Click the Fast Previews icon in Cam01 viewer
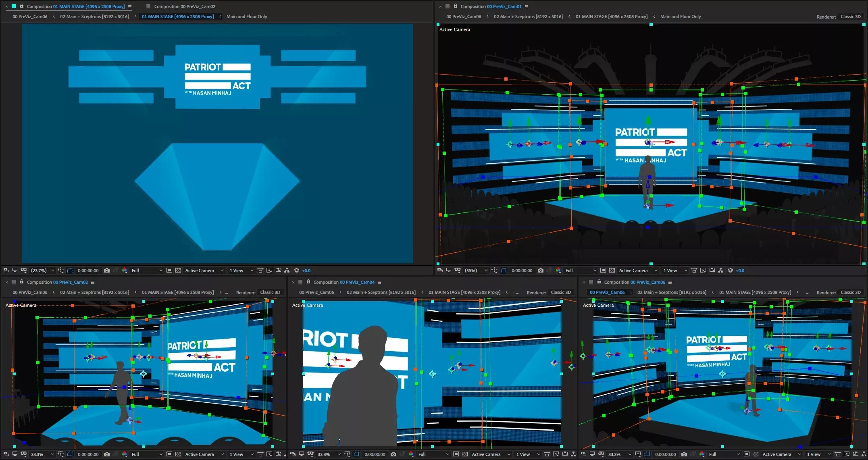The width and height of the screenshot is (868, 460). point(703,271)
